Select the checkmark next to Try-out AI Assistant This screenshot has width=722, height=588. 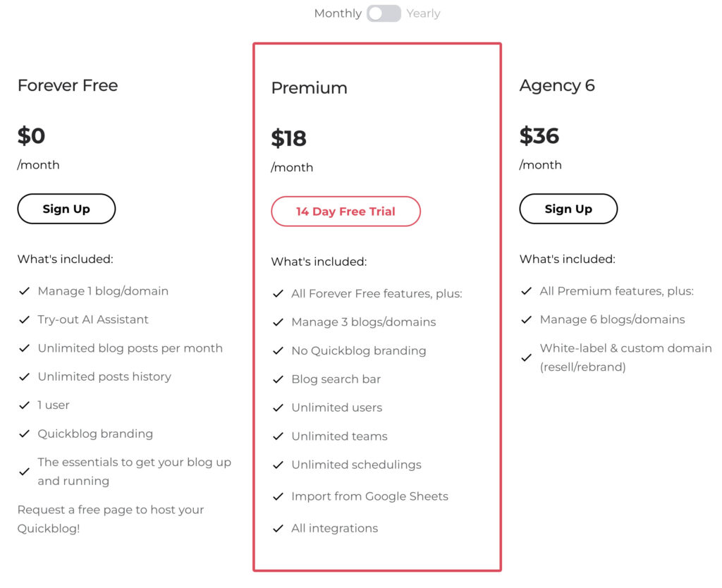(24, 319)
